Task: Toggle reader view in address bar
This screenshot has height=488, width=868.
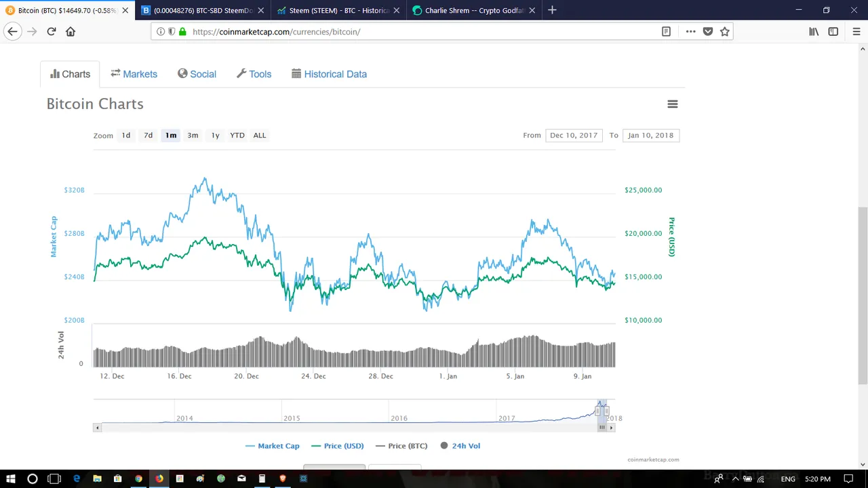Action: [x=666, y=31]
